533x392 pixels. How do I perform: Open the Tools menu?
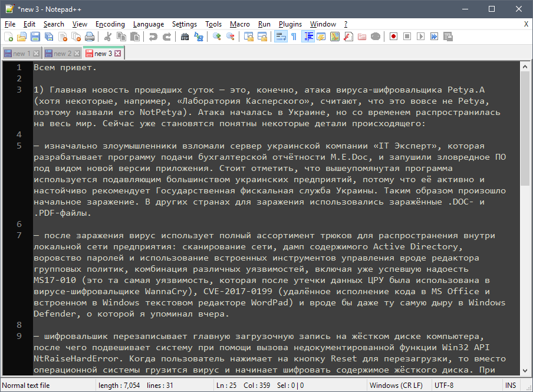click(213, 24)
